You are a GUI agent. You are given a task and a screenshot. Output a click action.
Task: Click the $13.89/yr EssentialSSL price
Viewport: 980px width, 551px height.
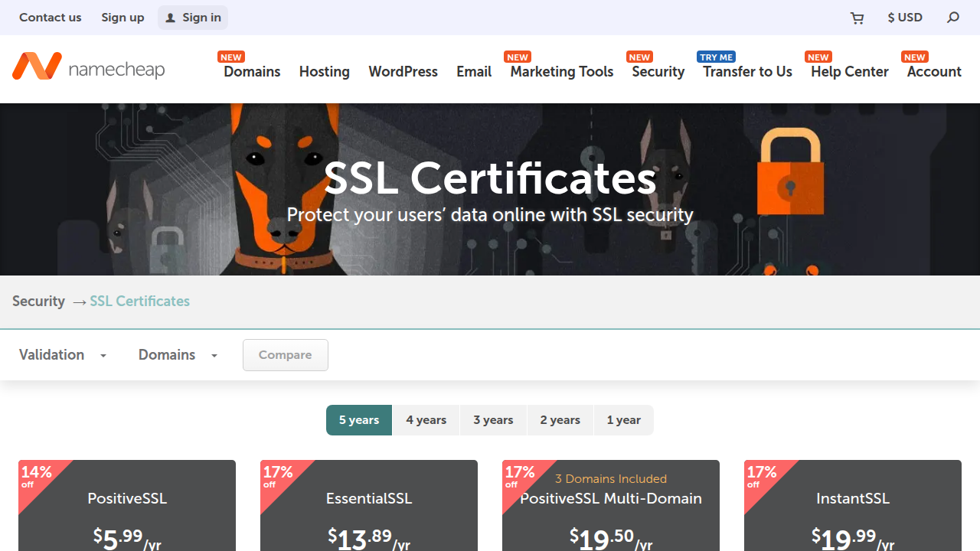click(x=369, y=539)
